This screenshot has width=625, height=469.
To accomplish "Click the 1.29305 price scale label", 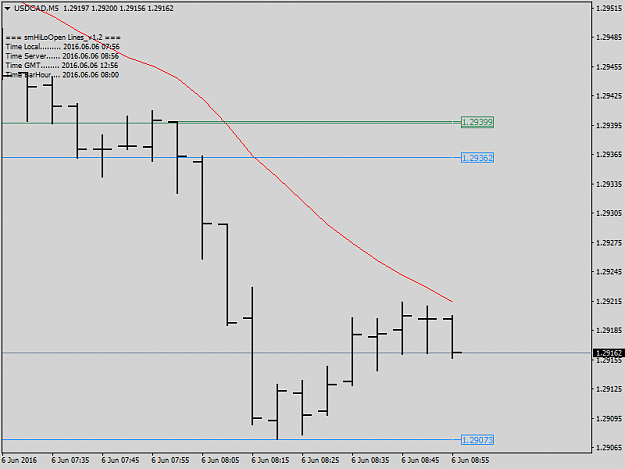I will click(x=609, y=214).
